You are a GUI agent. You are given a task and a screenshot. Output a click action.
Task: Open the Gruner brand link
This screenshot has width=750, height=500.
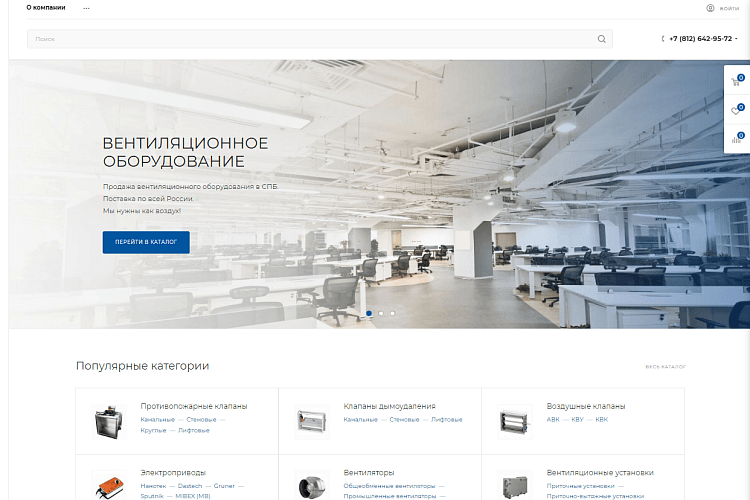pyautogui.click(x=224, y=486)
